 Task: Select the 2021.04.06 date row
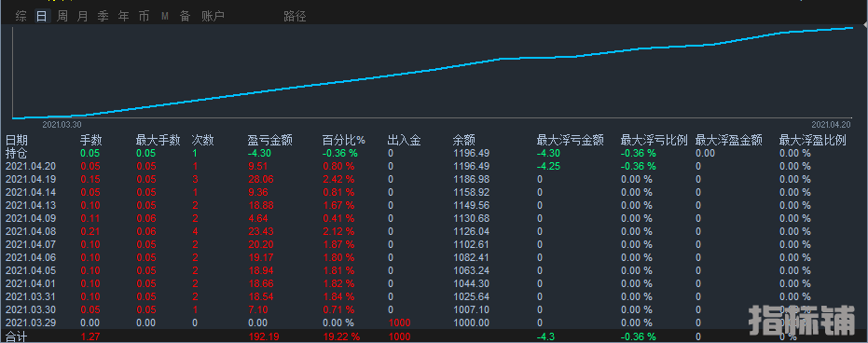coord(434,257)
